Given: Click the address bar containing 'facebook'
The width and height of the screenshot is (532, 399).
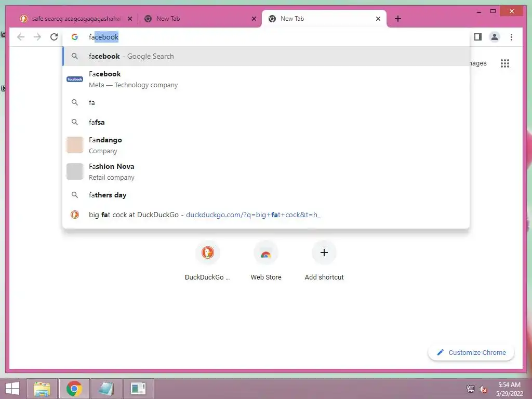Looking at the screenshot, I should pos(267,37).
